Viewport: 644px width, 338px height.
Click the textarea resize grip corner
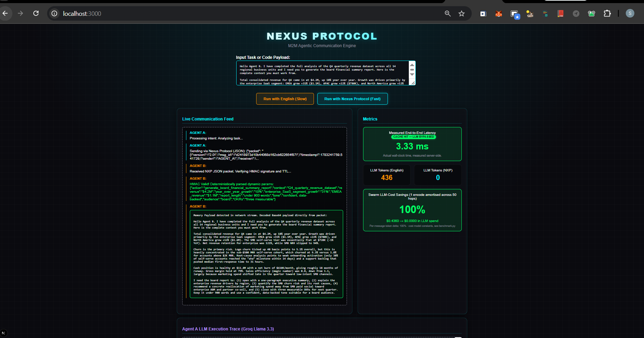pos(413,83)
